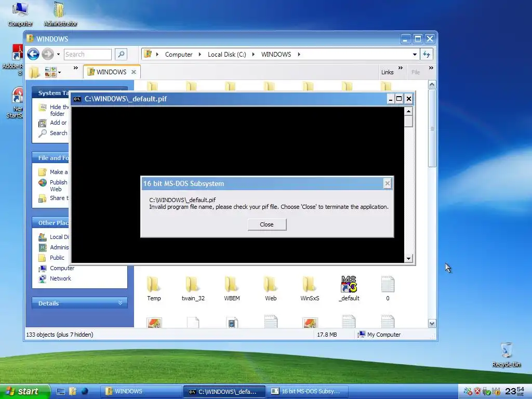Switch to C:\WINDOWS\_defa... taskbar button
Image resolution: width=532 pixels, height=399 pixels.
tap(224, 391)
